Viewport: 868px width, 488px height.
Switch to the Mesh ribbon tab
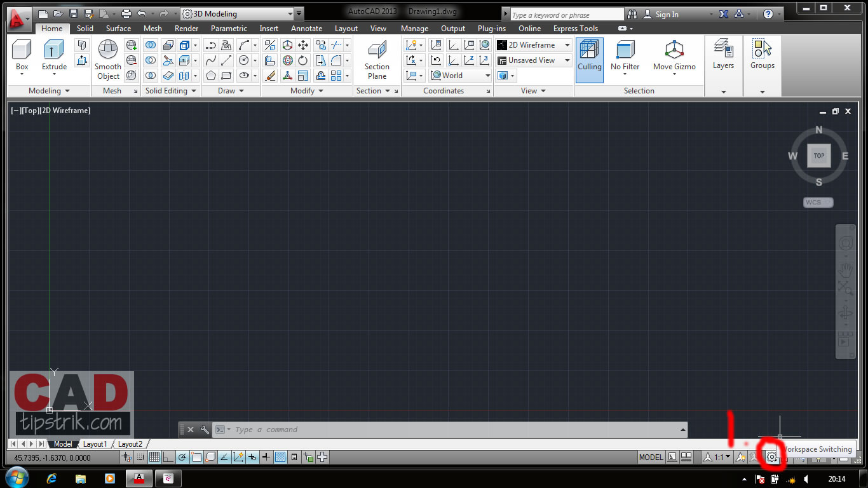(153, 28)
